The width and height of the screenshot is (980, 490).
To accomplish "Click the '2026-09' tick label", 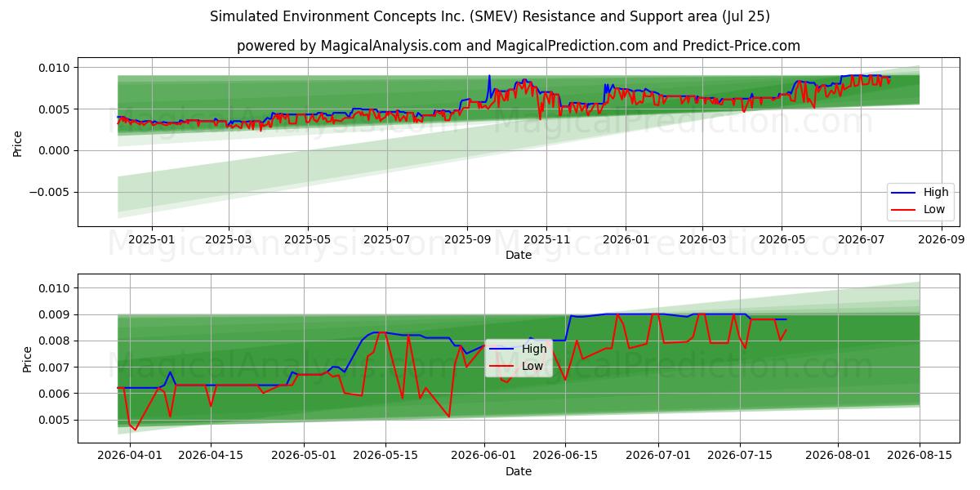I will 942,239.
